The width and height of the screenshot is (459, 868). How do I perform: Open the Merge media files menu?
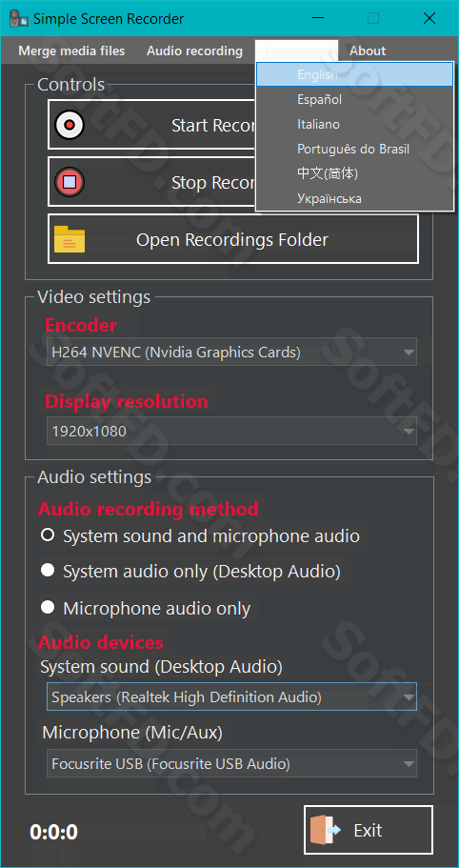coord(71,50)
